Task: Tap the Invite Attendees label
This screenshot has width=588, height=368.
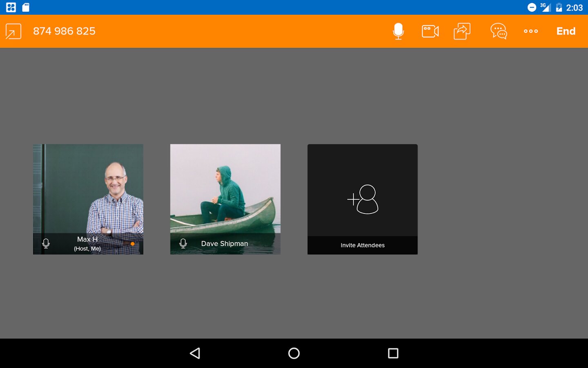Action: pos(363,245)
